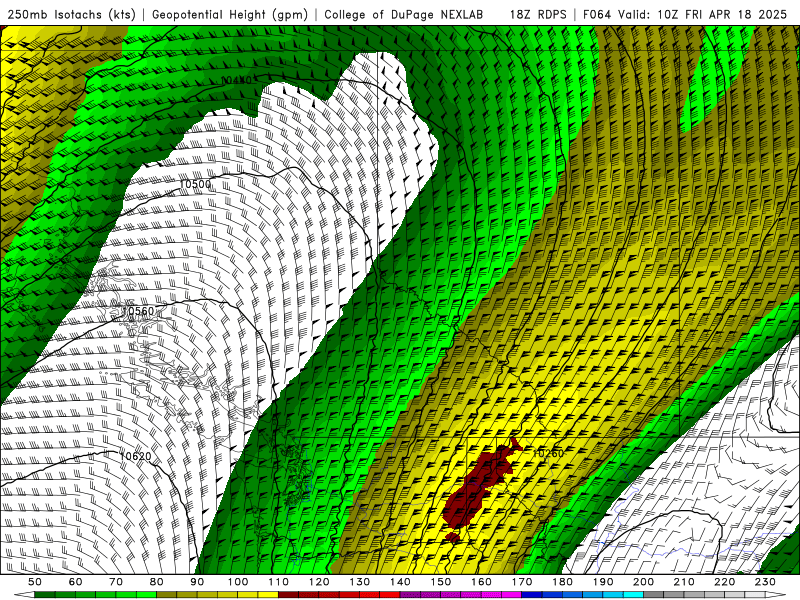Click the 160 value on the color scale
Viewport: 800px width, 600px height.
pos(481,582)
